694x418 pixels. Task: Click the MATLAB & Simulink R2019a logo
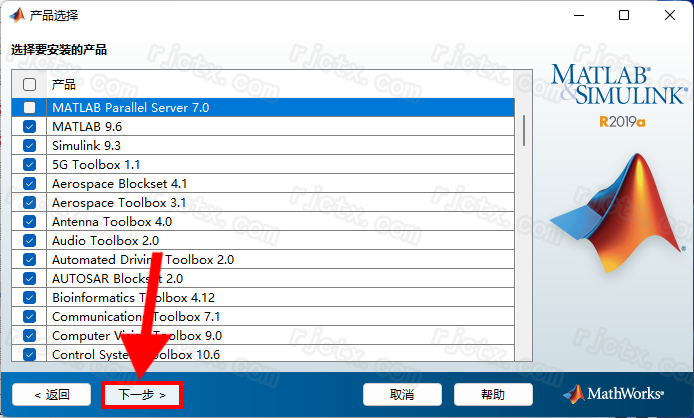point(620,96)
